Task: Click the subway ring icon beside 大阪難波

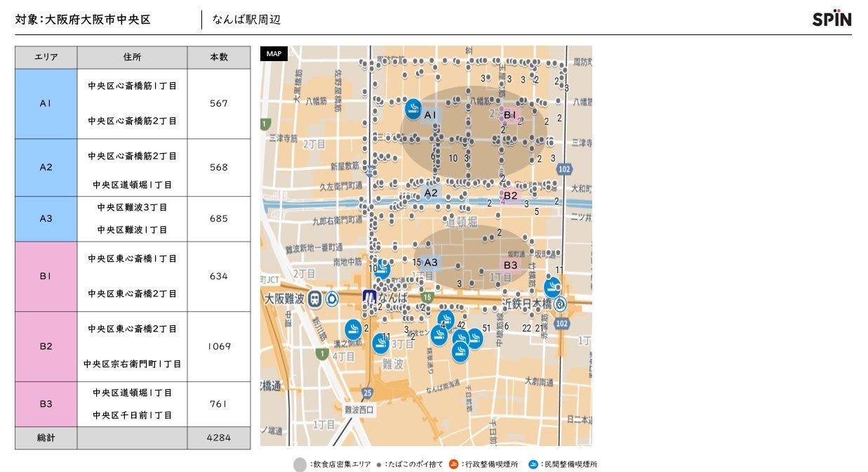Action: pyautogui.click(x=332, y=299)
